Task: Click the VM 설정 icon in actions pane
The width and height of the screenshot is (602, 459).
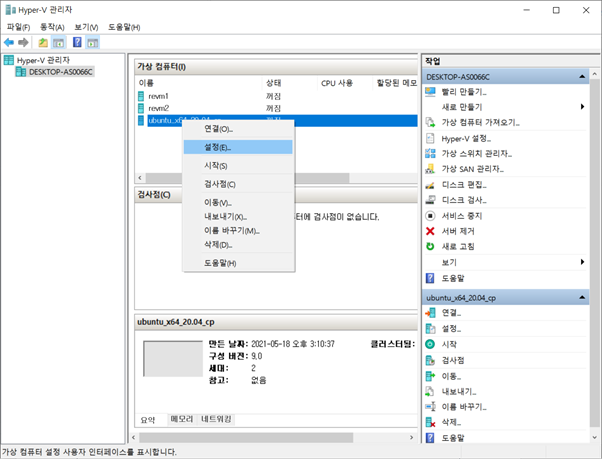Action: [x=430, y=329]
